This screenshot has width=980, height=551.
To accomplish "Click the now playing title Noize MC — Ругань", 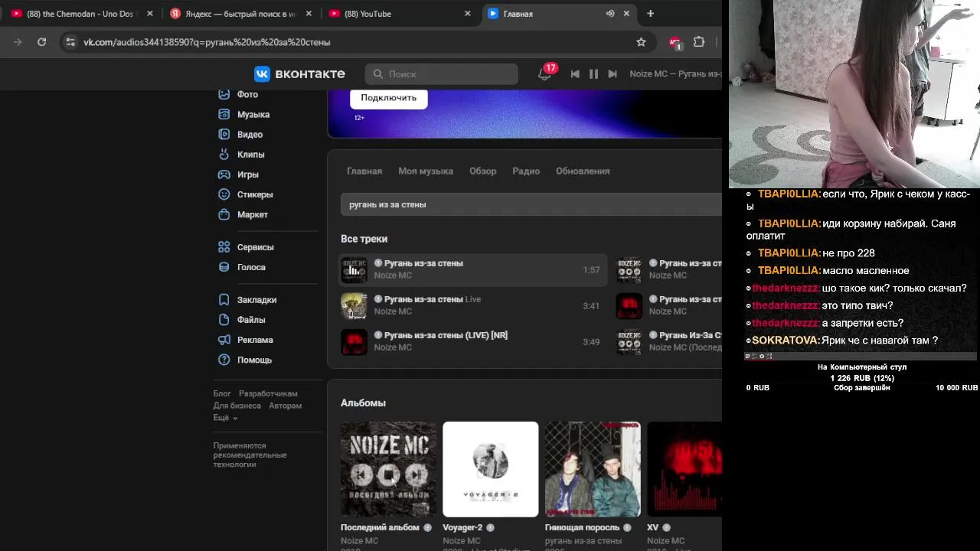I will 675,73.
